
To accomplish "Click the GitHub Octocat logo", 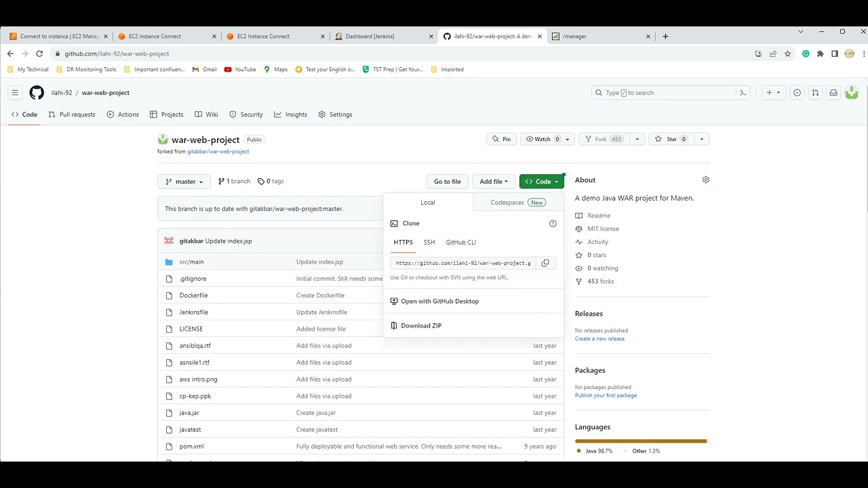I will [x=37, y=93].
